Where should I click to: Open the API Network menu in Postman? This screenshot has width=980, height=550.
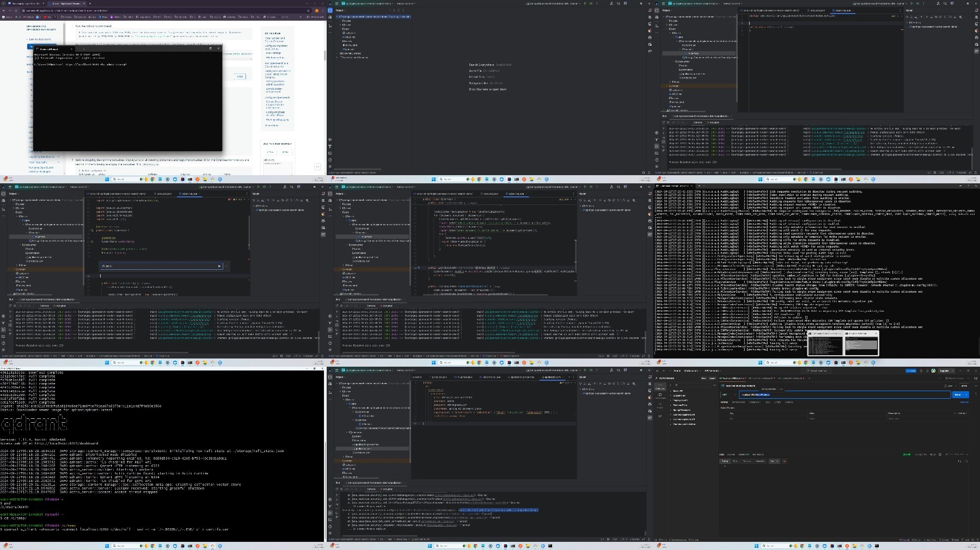pyautogui.click(x=713, y=370)
